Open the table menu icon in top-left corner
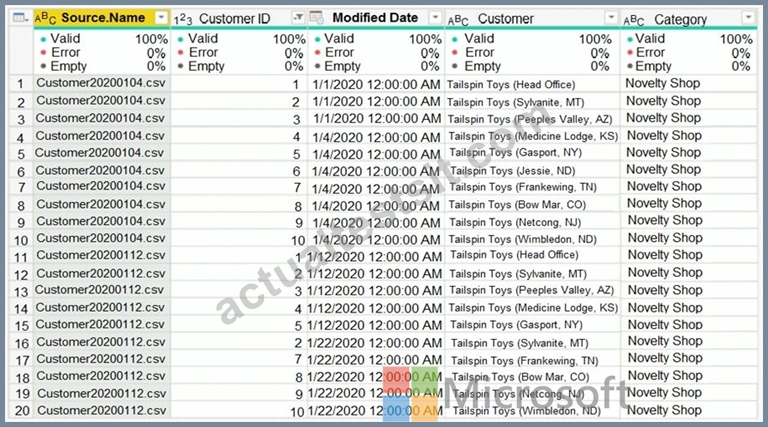 click(21, 18)
